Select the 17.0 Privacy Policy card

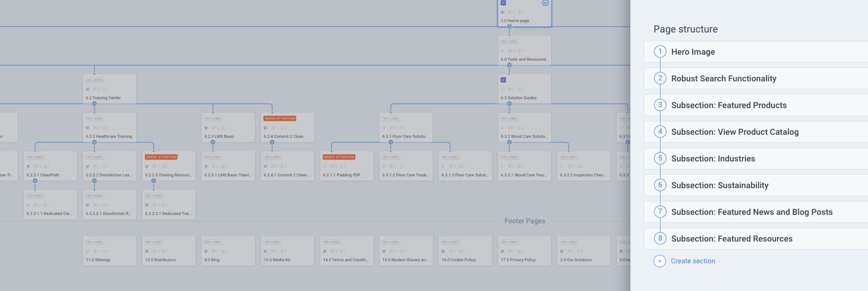coord(524,251)
